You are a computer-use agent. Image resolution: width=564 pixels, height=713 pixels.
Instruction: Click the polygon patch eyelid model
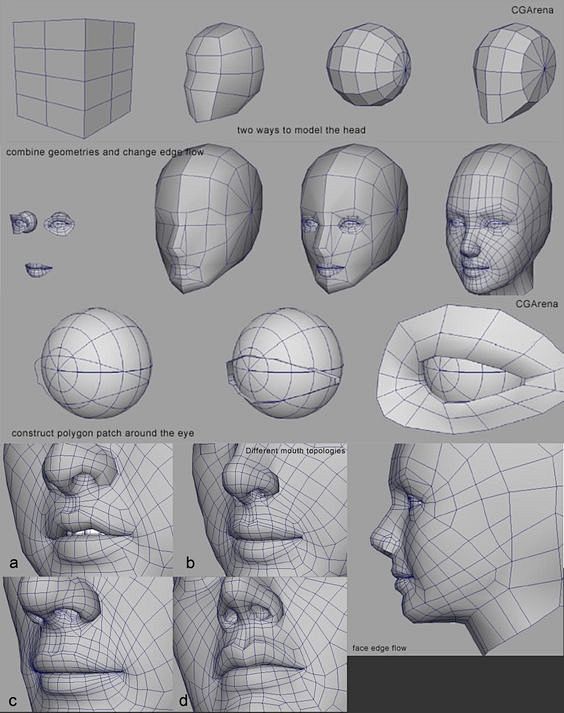click(470, 368)
